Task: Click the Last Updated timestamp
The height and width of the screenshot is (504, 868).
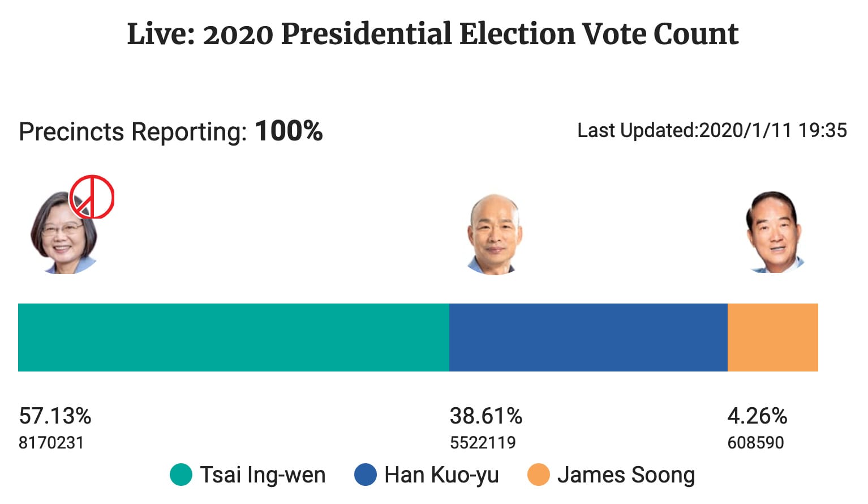Action: pyautogui.click(x=712, y=130)
